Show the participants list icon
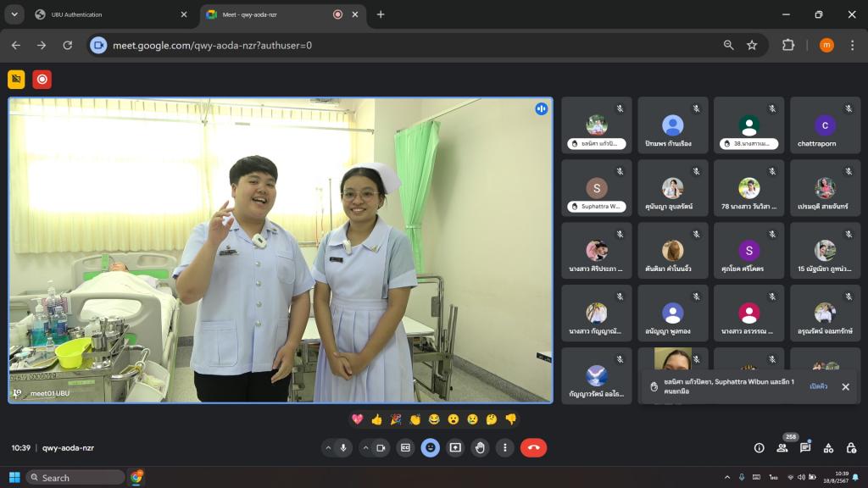The height and width of the screenshot is (488, 868). (x=782, y=448)
